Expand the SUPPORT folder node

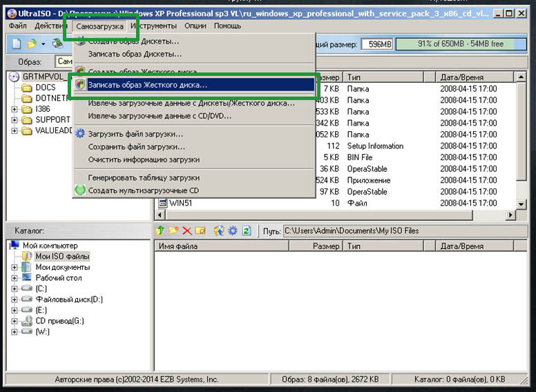[x=15, y=120]
